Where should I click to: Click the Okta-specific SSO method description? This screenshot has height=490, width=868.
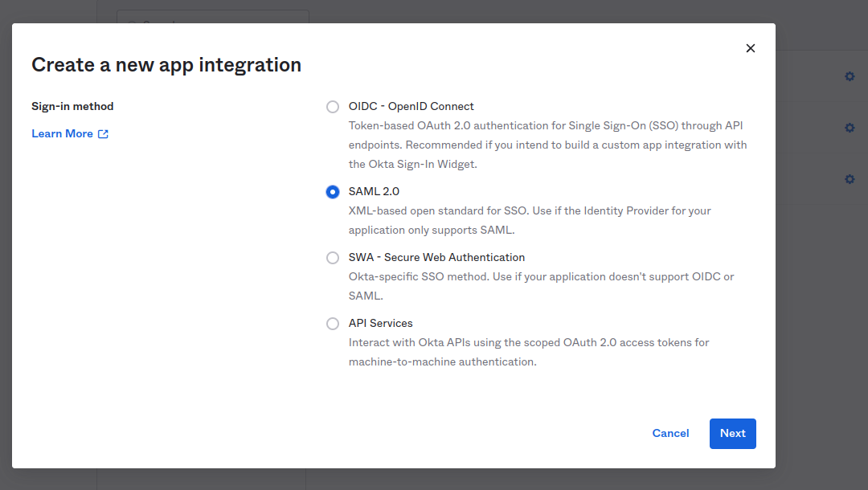pyautogui.click(x=542, y=286)
